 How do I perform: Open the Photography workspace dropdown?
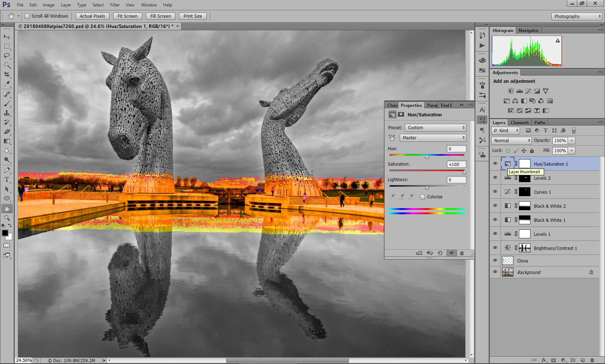click(576, 17)
